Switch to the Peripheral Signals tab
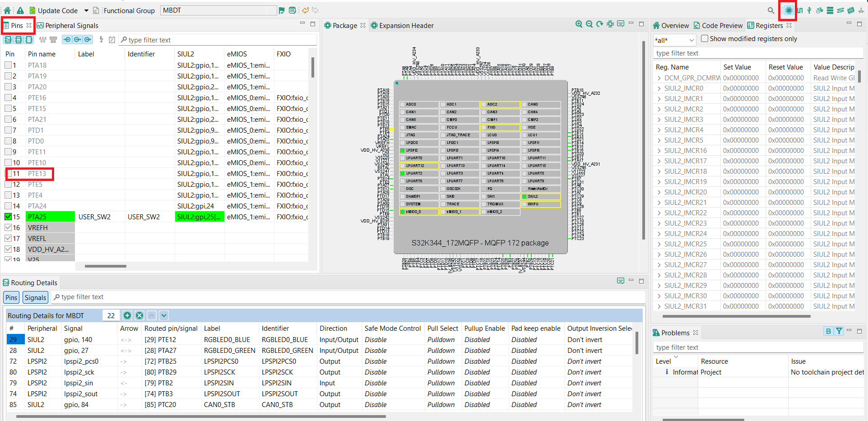Image resolution: width=868 pixels, height=421 pixels. tap(68, 26)
